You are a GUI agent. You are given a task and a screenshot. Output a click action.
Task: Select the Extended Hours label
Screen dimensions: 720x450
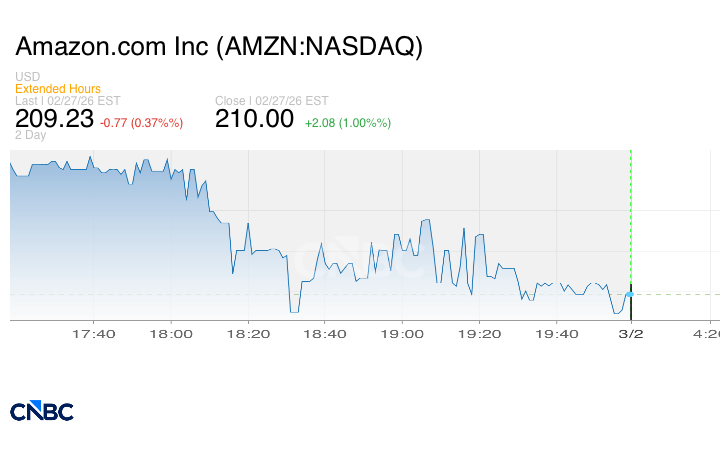coord(58,89)
